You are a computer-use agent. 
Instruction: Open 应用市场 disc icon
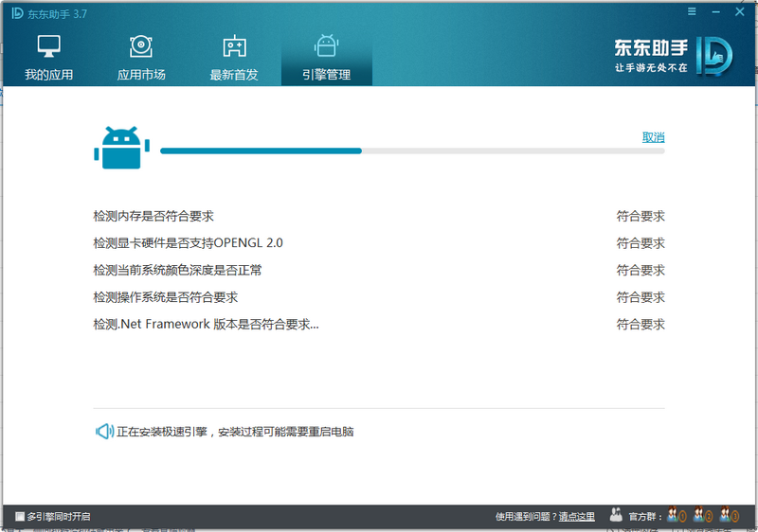click(x=141, y=45)
